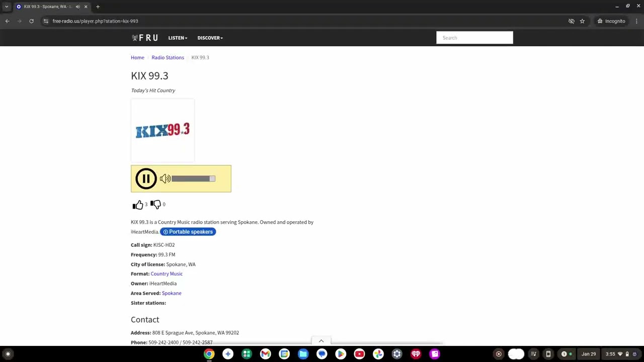The width and height of the screenshot is (644, 362).
Task: Open YouTube from the shelf
Action: coord(359,354)
